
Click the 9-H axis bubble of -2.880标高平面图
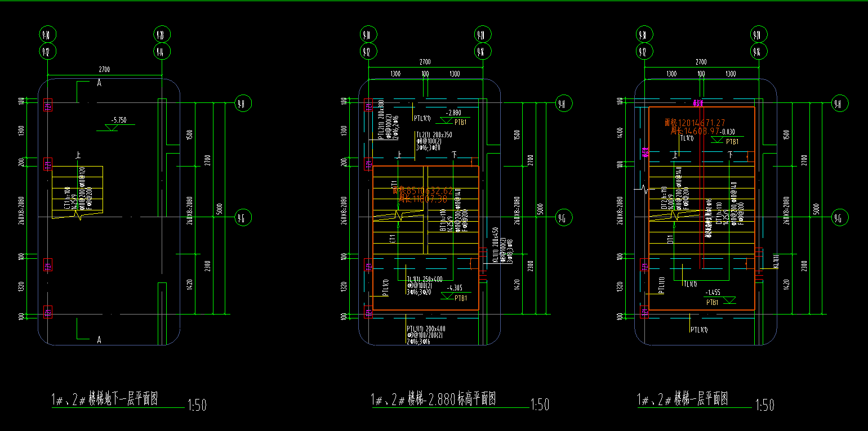[x=564, y=104]
